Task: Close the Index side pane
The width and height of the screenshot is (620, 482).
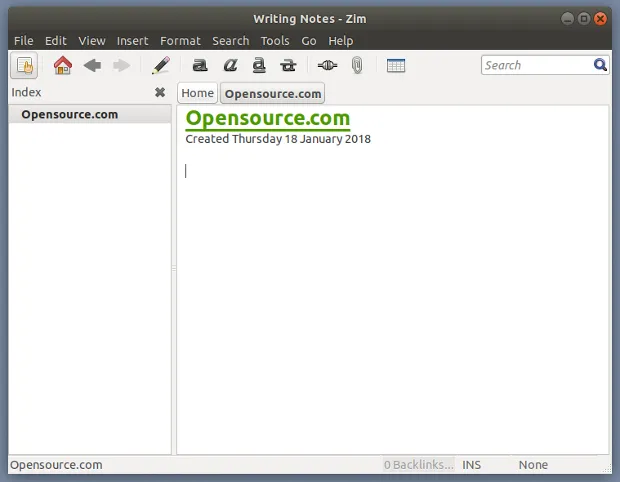Action: [x=160, y=92]
